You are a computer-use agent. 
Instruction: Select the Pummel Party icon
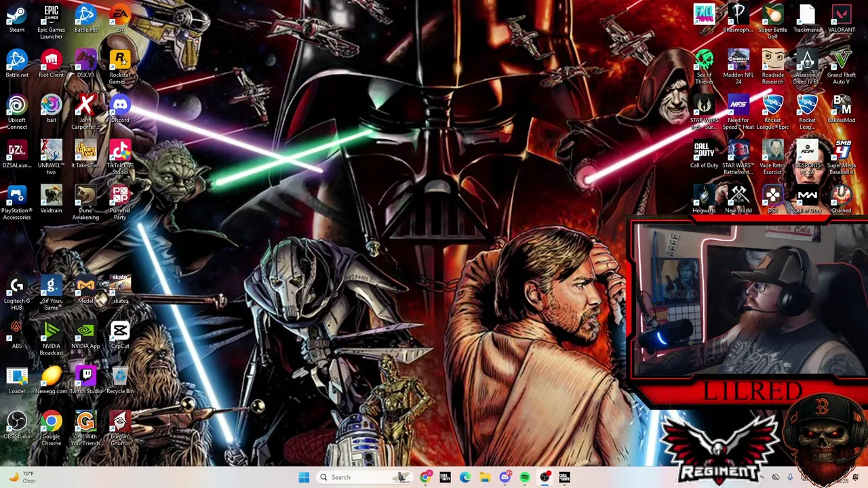pos(120,203)
